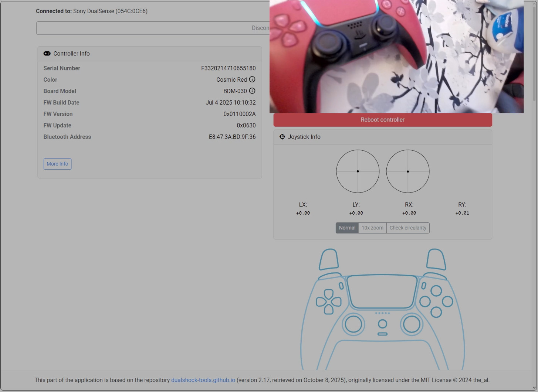Click the serial number F3320214710655180
Screen dimensions: 538x392
point(229,68)
